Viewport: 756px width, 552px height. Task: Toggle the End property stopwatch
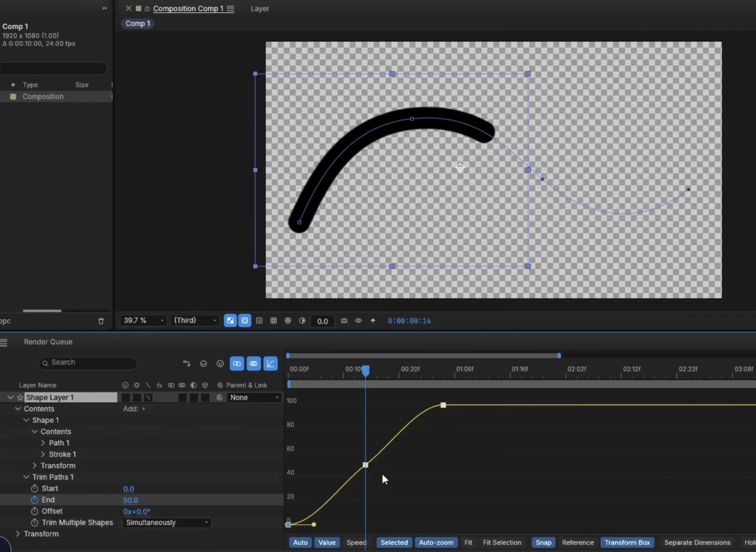[34, 500]
